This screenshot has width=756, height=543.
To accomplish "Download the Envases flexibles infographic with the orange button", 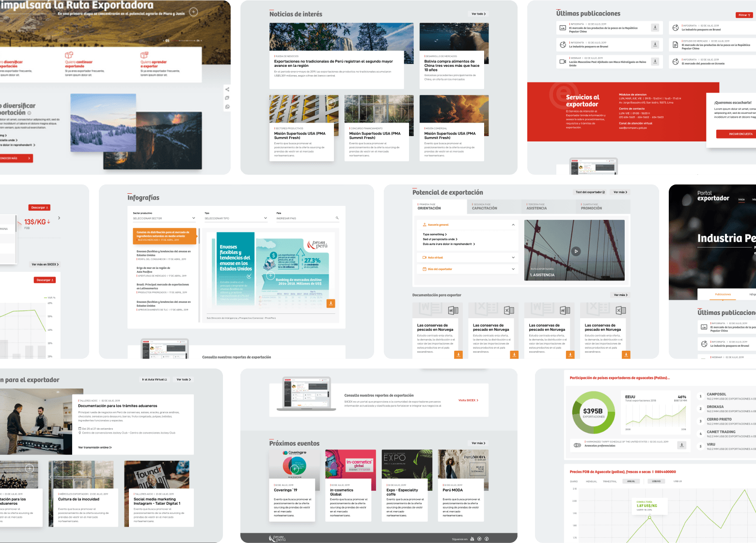I will 331,303.
